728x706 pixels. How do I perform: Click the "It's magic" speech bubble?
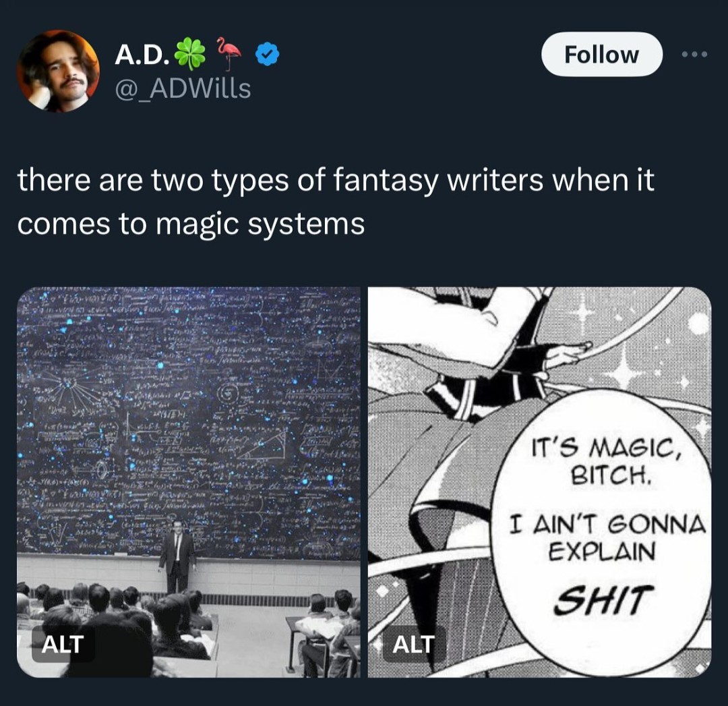click(602, 529)
